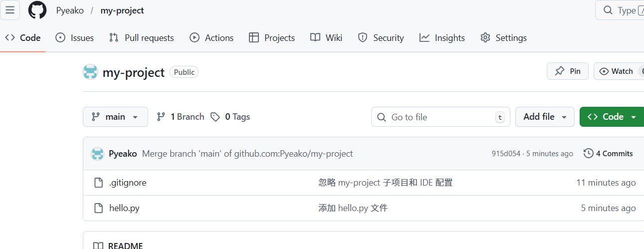
Task: Click the Type to search box
Action: pos(620,10)
